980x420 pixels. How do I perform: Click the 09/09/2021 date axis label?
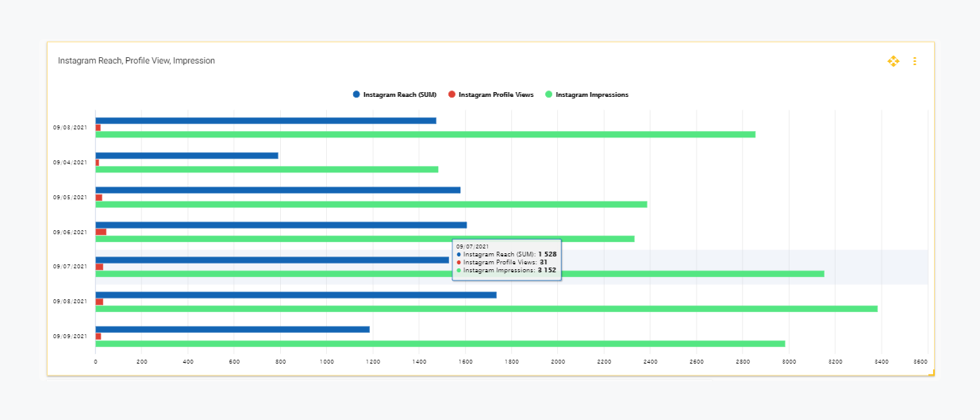70,337
